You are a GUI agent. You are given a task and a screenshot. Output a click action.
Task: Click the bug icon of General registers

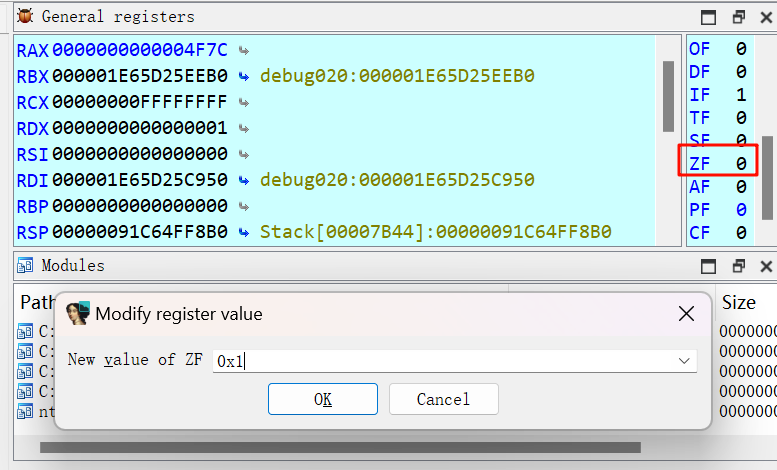coord(25,16)
